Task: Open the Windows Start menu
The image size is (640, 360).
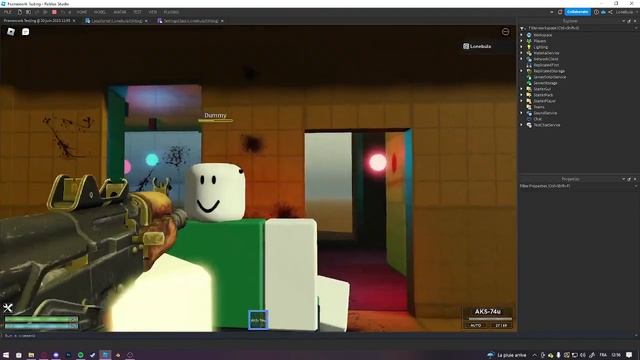Action: point(6,355)
